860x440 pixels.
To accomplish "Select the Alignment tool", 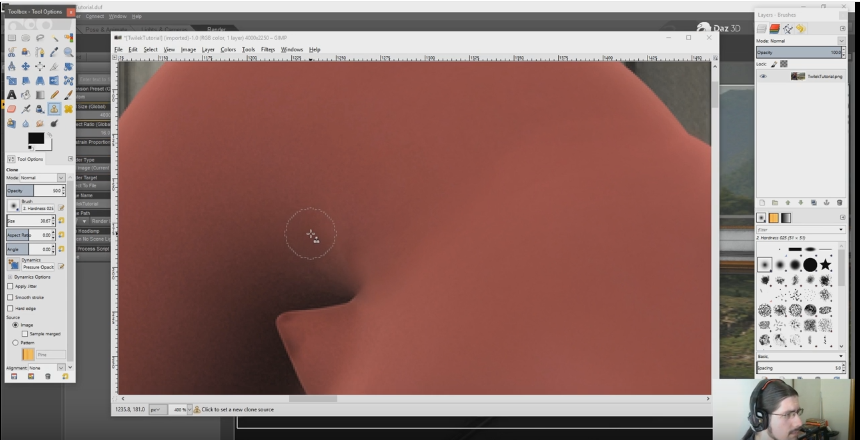I will [40, 66].
